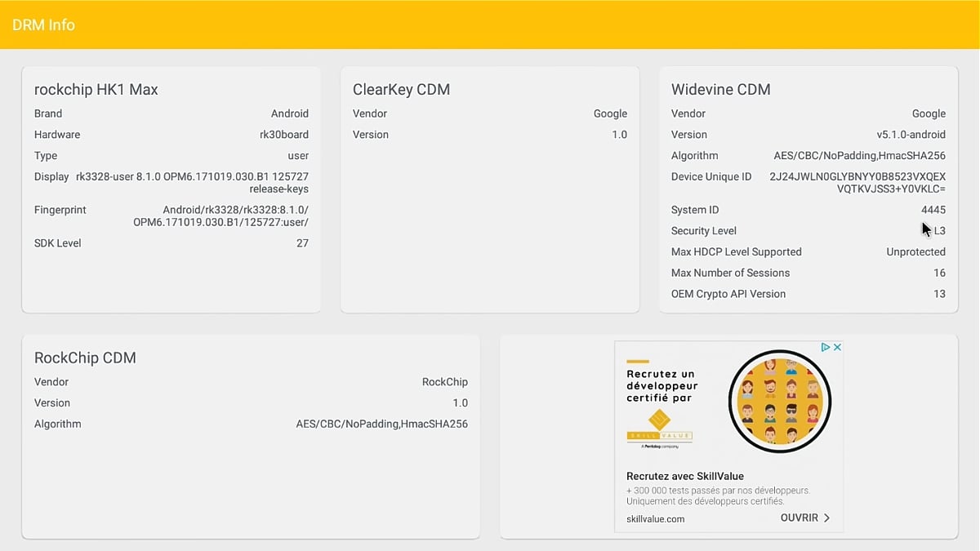Click Max Number of Sessions value '16'
Screen dimensions: 980x551
tap(939, 273)
